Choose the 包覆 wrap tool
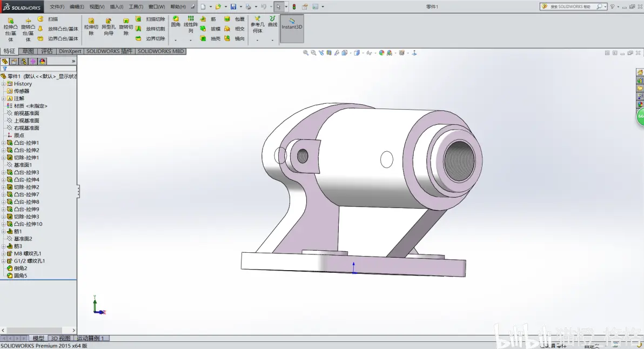644x349 pixels. click(x=234, y=19)
